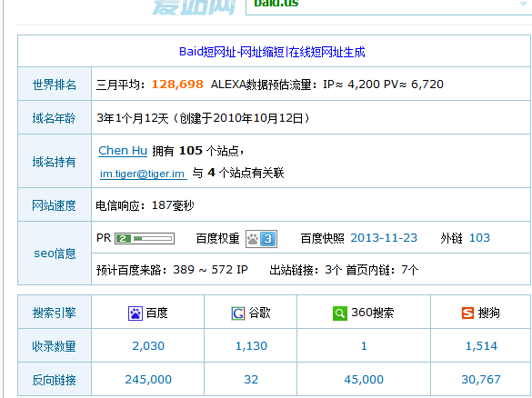Open 360 search indexed count 1
532x398 pixels.
[x=364, y=346]
